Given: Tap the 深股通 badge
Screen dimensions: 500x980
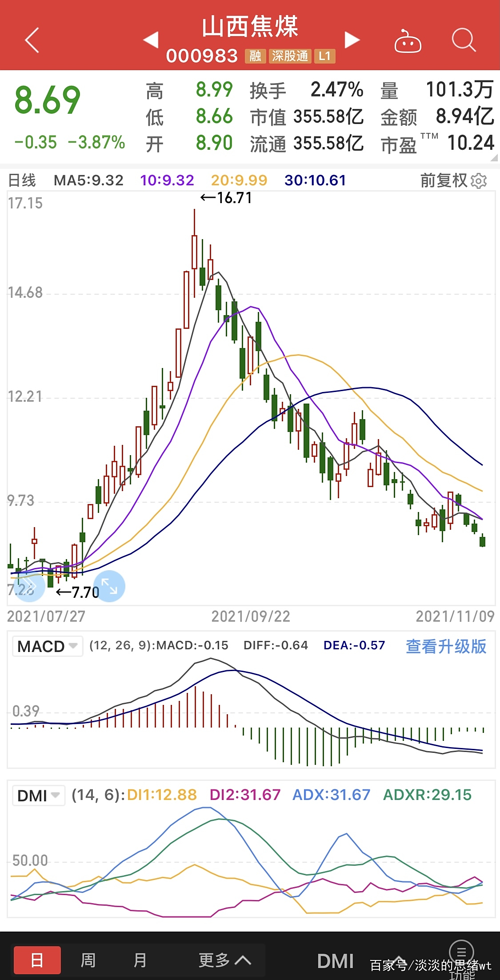Looking at the screenshot, I should [290, 56].
